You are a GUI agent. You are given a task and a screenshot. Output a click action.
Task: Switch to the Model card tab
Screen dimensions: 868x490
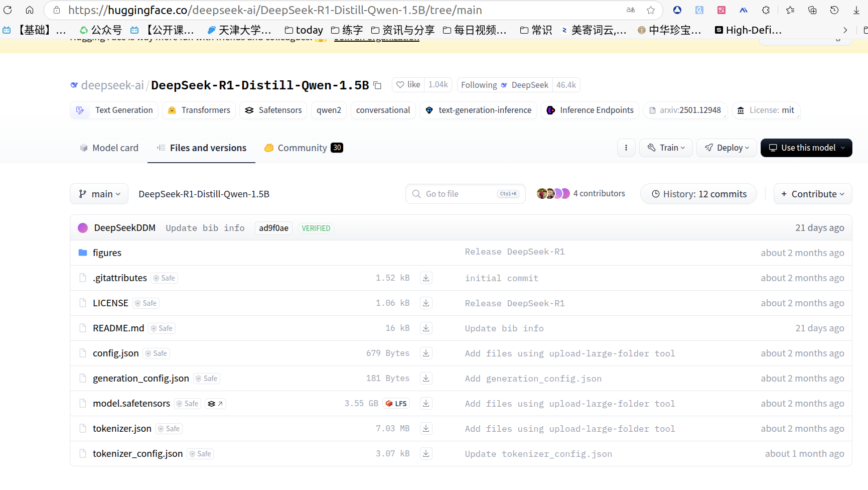109,148
